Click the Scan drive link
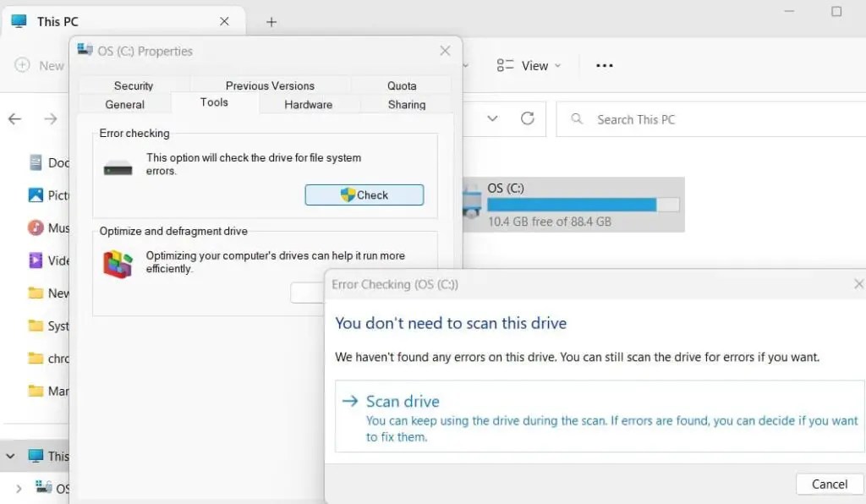The image size is (866, 504). 403,401
